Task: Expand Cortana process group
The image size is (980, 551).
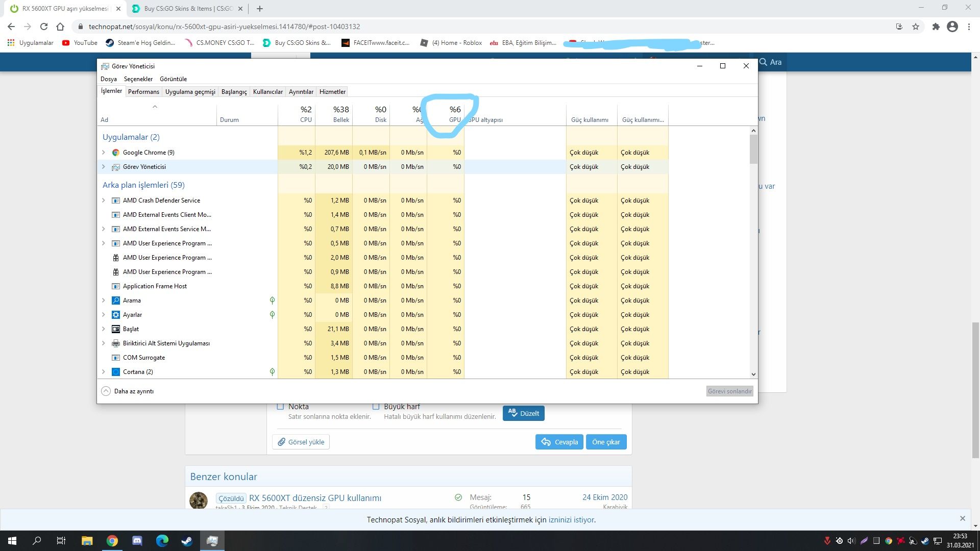Action: pyautogui.click(x=104, y=372)
